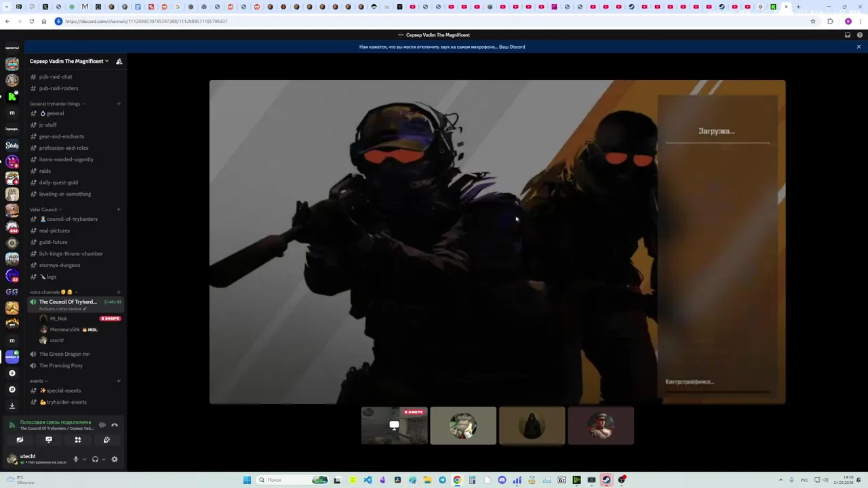Click the browser address bar URL
Image resolution: width=868 pixels, height=488 pixels.
coord(146,21)
